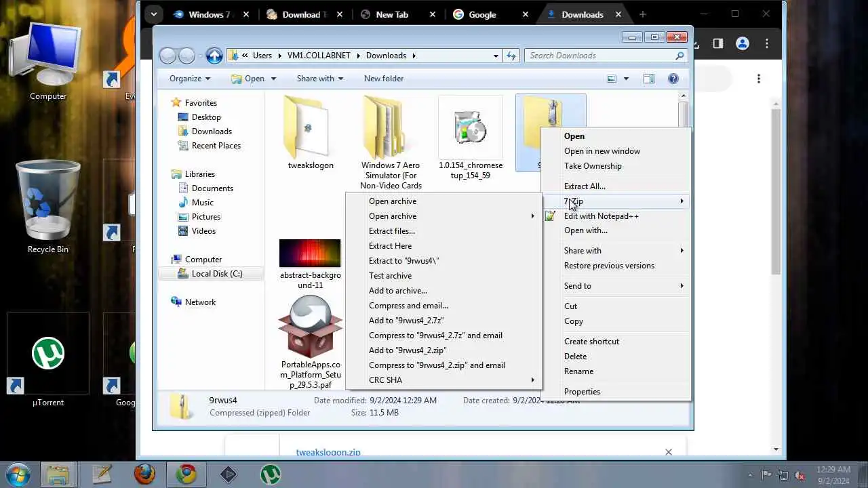The image size is (868, 488).
Task: Expand the views options dropdown arrow
Action: (x=626, y=79)
